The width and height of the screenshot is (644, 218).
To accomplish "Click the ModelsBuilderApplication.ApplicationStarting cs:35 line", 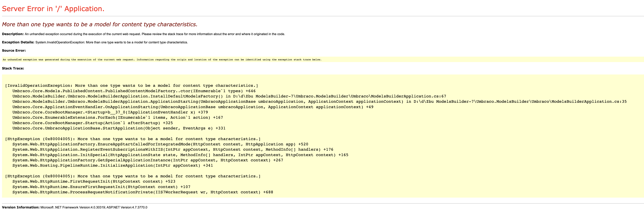I will 319,101.
